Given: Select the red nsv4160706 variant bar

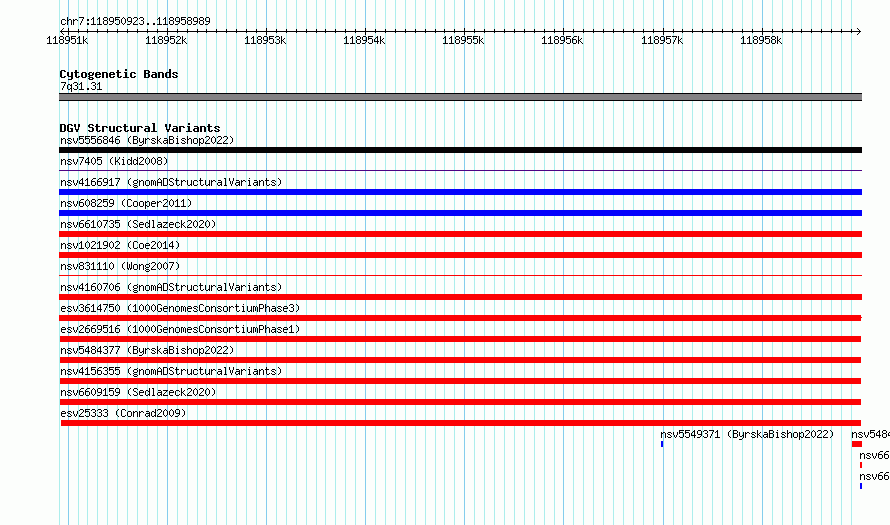Looking at the screenshot, I should coord(460,297).
